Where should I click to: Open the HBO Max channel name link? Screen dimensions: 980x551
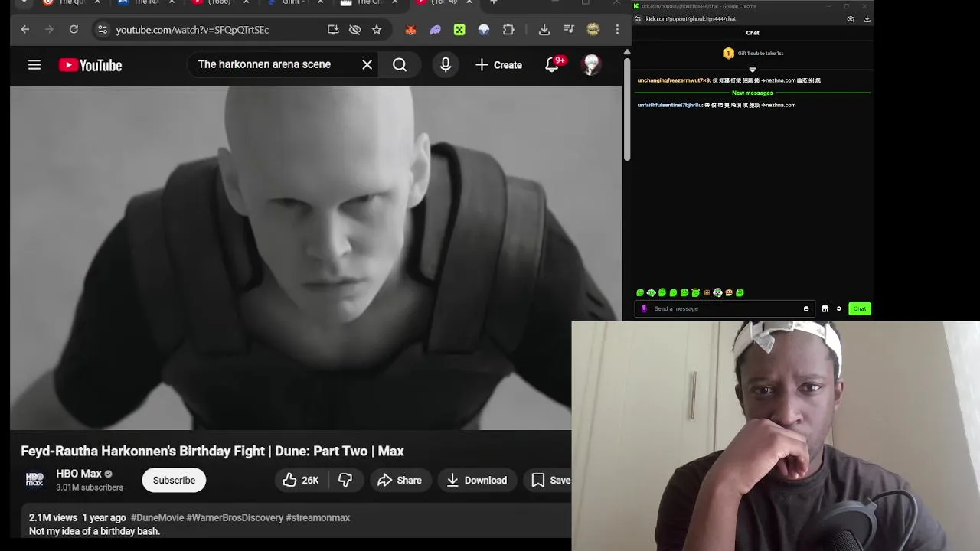tap(79, 474)
